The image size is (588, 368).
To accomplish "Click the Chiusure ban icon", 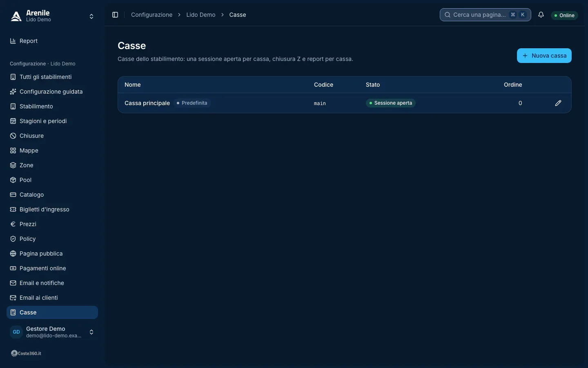I will tap(13, 136).
